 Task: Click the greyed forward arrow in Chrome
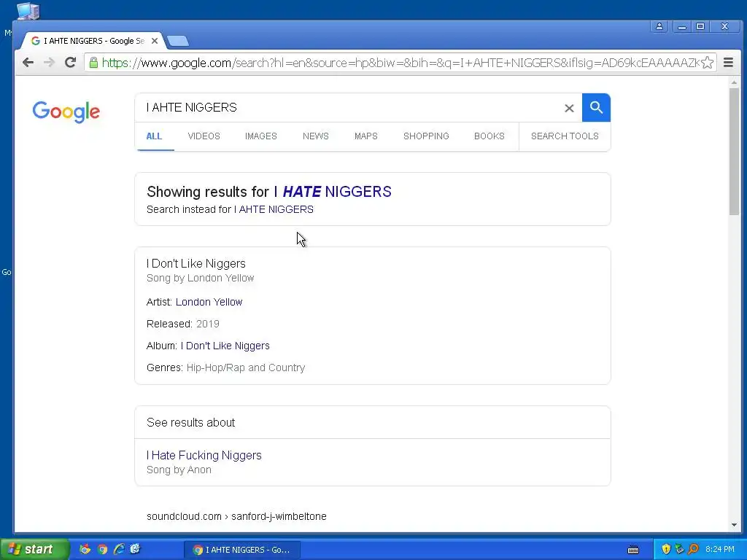click(49, 63)
